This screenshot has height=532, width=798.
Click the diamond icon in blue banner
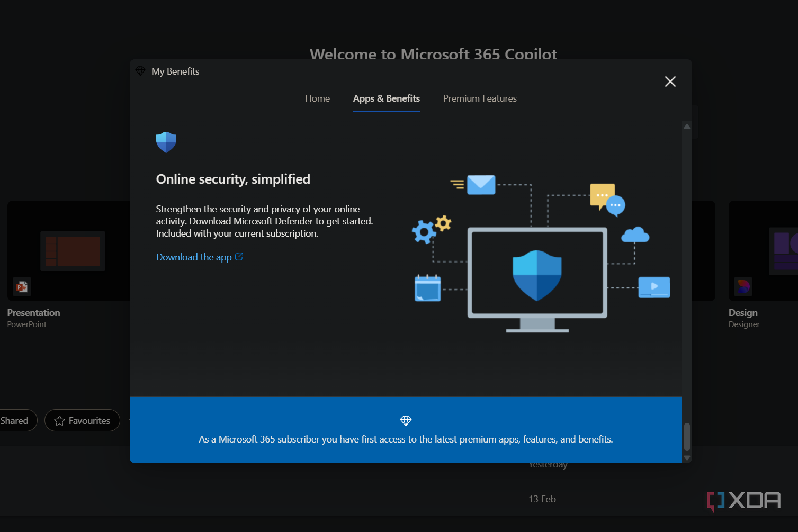406,420
